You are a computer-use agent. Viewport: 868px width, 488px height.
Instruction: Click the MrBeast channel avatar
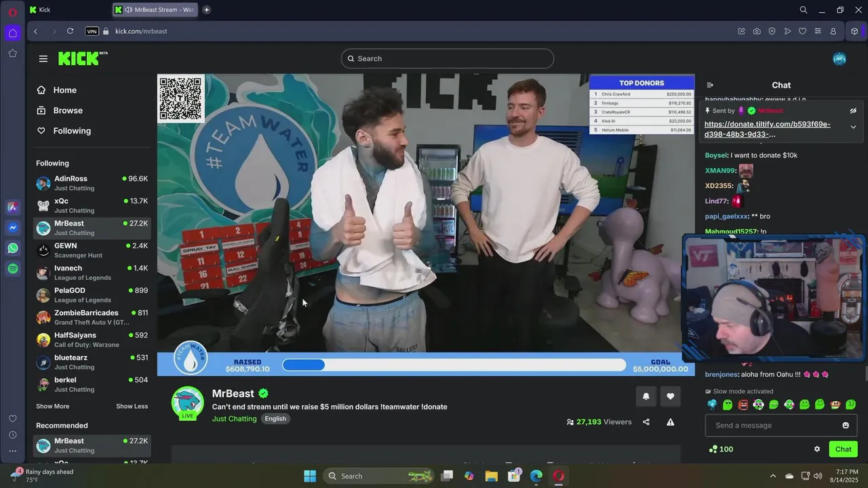click(188, 404)
